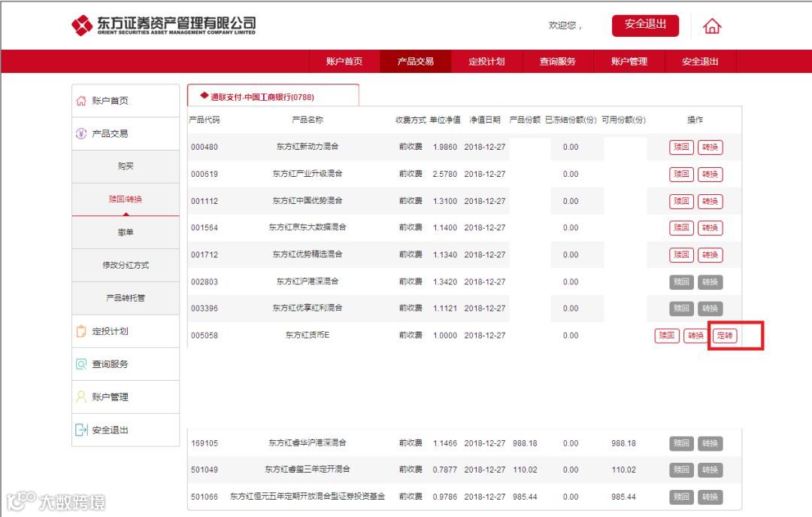
Task: Select 安全退出 in the top navigation
Action: pos(700,61)
